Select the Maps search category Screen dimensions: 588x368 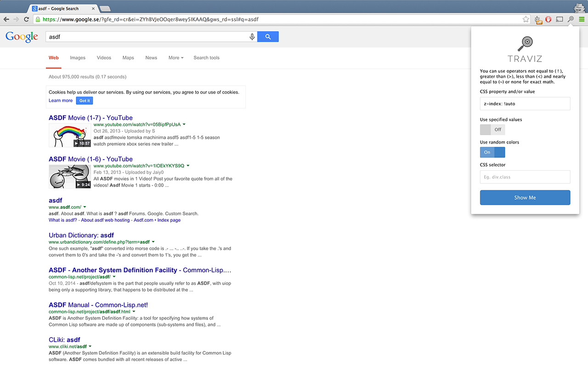[128, 57]
